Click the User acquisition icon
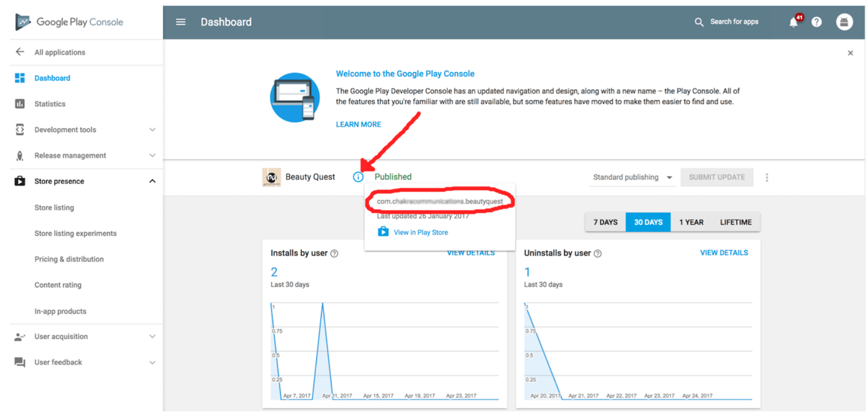 [20, 337]
